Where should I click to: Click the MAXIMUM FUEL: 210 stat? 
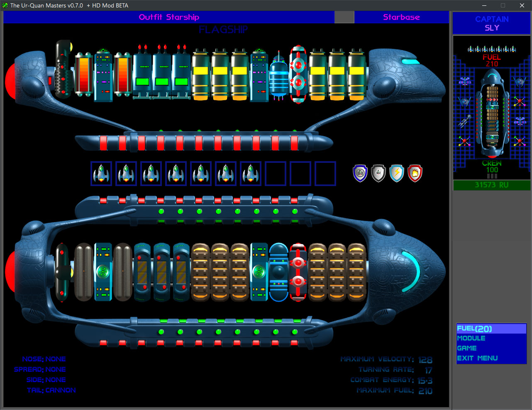[394, 390]
